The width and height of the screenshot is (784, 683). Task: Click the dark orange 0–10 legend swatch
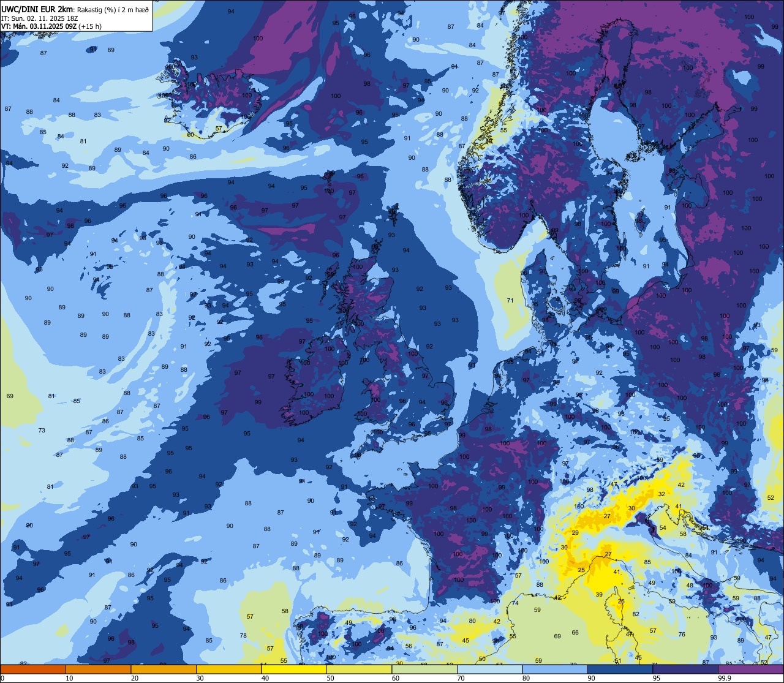[33, 669]
